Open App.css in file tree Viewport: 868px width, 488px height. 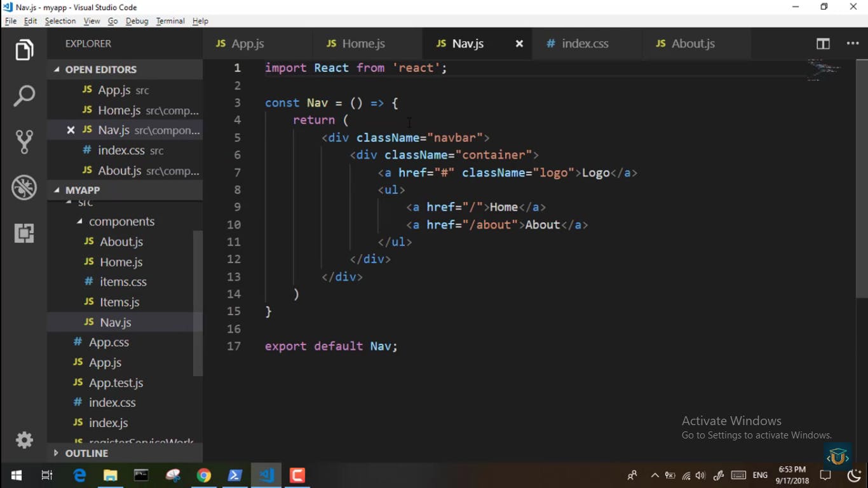tap(121, 342)
